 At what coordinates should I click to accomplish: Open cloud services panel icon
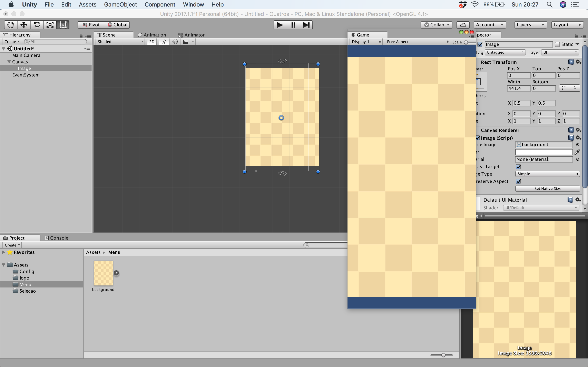click(463, 25)
